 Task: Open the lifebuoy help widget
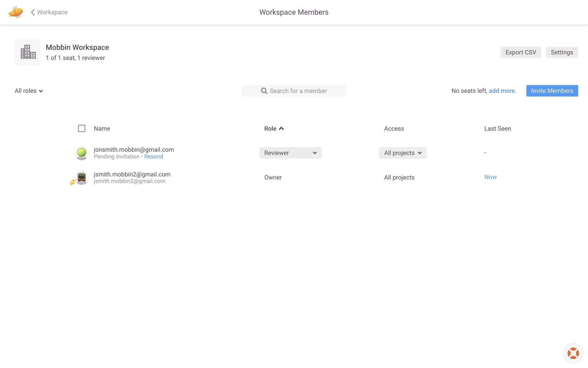(573, 353)
